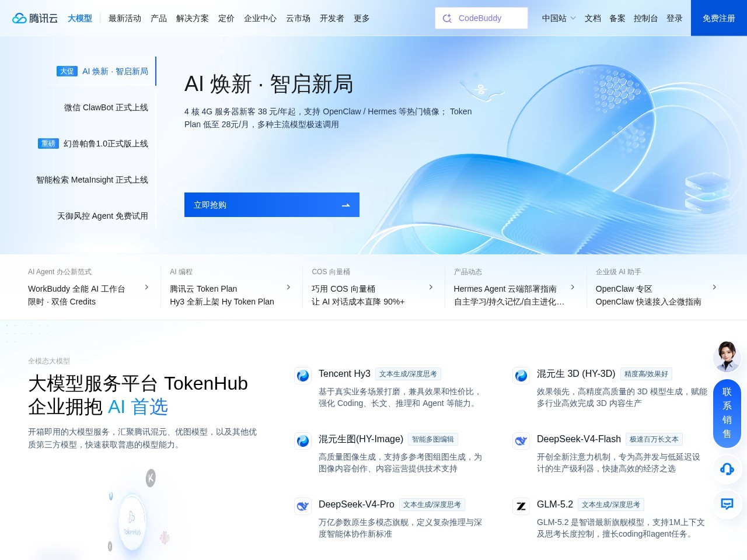The height and width of the screenshot is (560, 747).
Task: Open arrow beside 腾讯云 Token Plan
Action: click(x=288, y=287)
